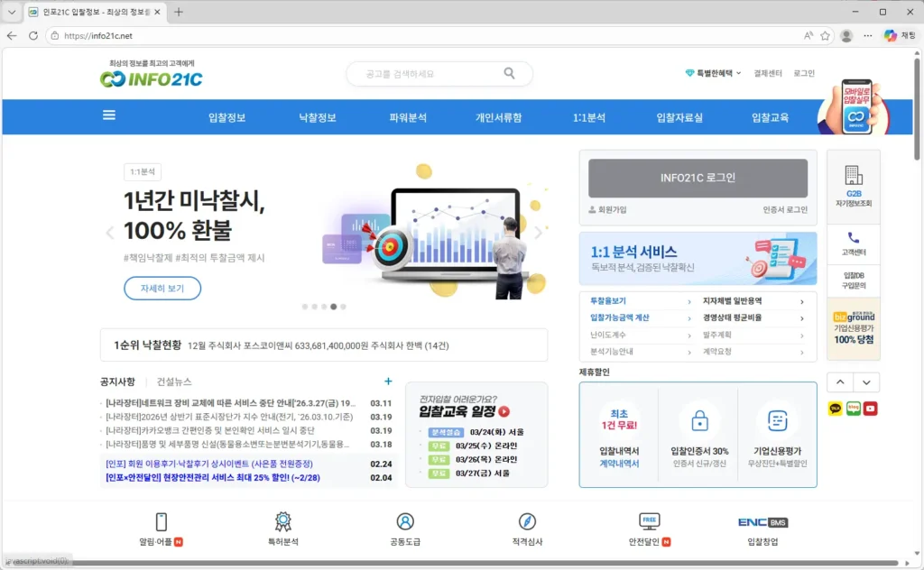Switch to the 건설뉴스 tab
924x570 pixels.
pos(174,382)
